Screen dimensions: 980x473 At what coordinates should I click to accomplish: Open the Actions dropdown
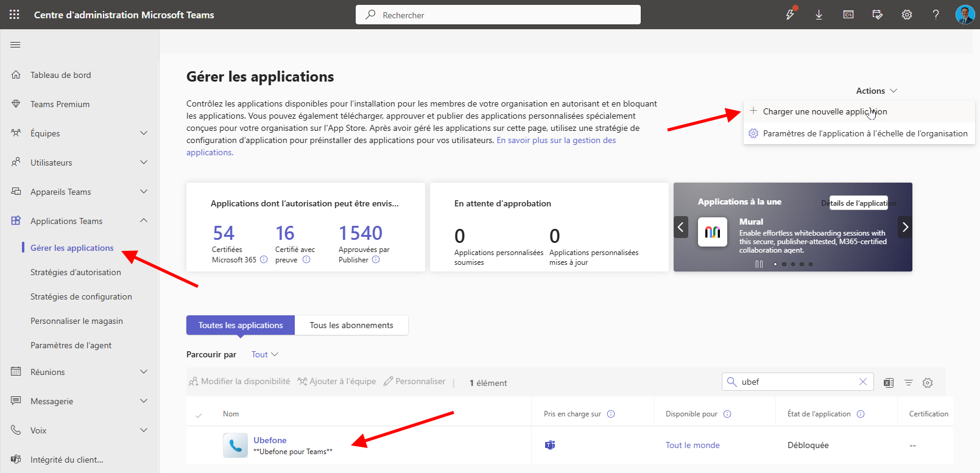click(876, 91)
